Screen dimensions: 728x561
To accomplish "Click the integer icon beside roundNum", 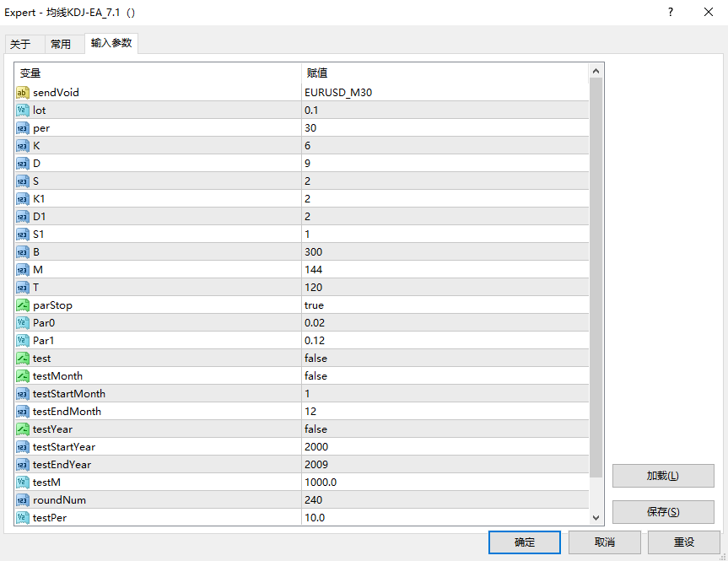I will pos(22,500).
